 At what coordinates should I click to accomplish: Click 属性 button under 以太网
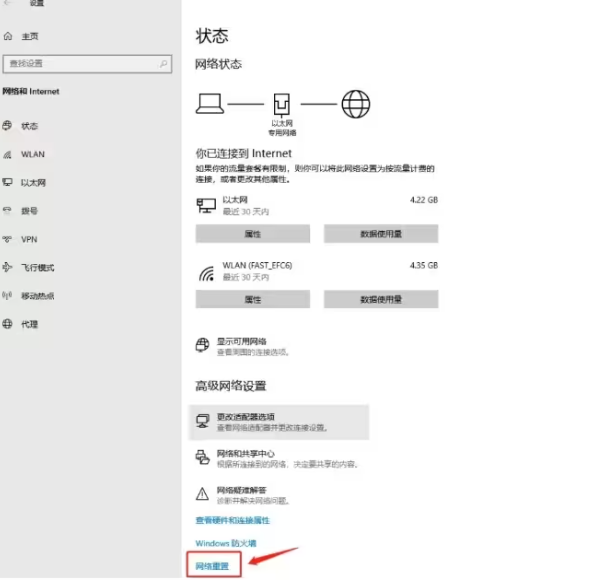[253, 233]
